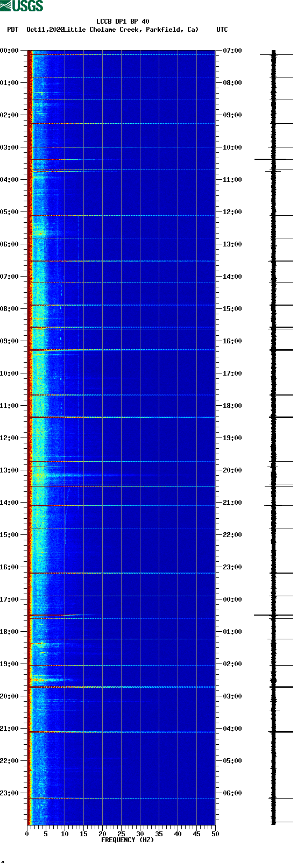The image size is (297, 868).
Task: Click the 10:00 label on UTC axis
Action: click(x=232, y=147)
